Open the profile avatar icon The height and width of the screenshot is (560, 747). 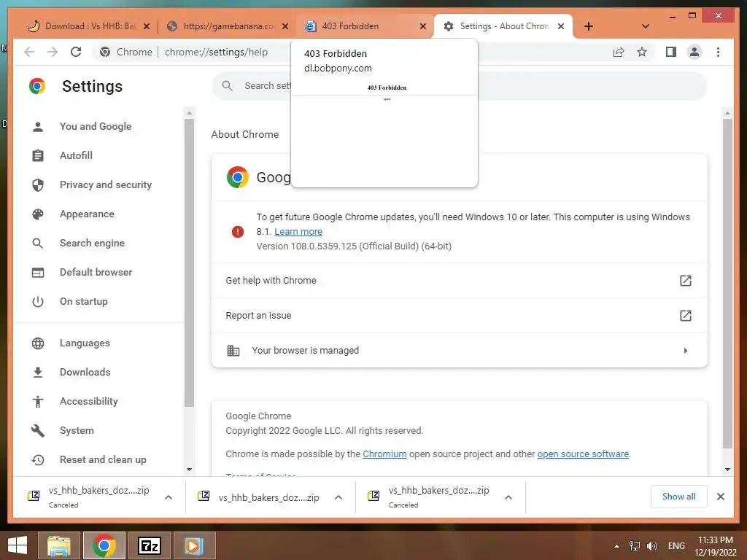(x=694, y=52)
